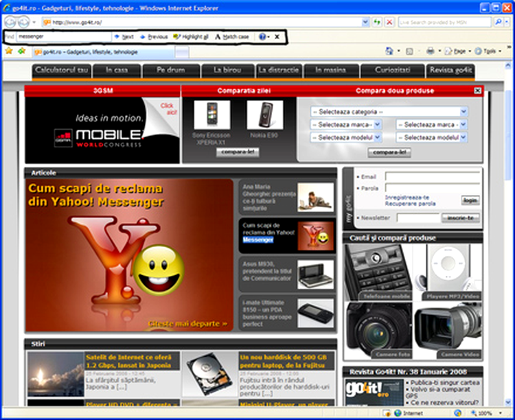Open i-mate Ultimate 8150 article entry
The height and width of the screenshot is (420, 515).
tap(287, 313)
